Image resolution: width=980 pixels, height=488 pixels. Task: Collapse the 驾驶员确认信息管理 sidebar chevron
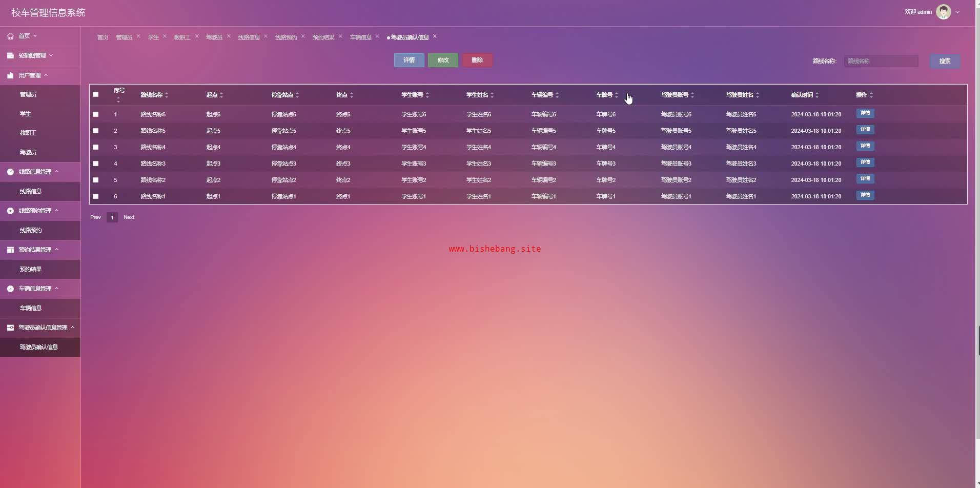(x=72, y=328)
